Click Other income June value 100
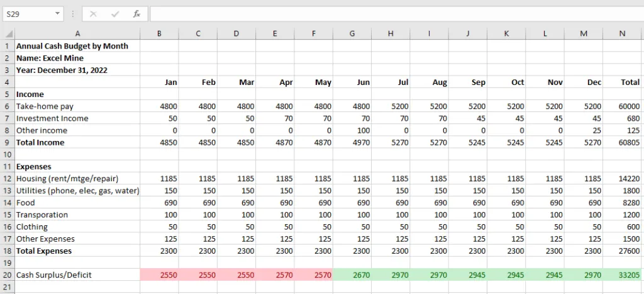This screenshot has height=294, width=644. (352, 130)
